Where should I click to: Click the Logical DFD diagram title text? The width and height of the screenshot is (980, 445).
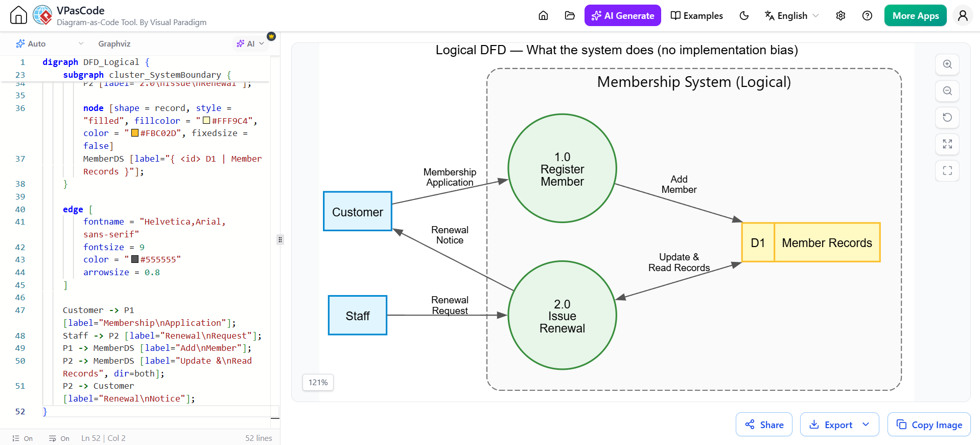pyautogui.click(x=617, y=50)
